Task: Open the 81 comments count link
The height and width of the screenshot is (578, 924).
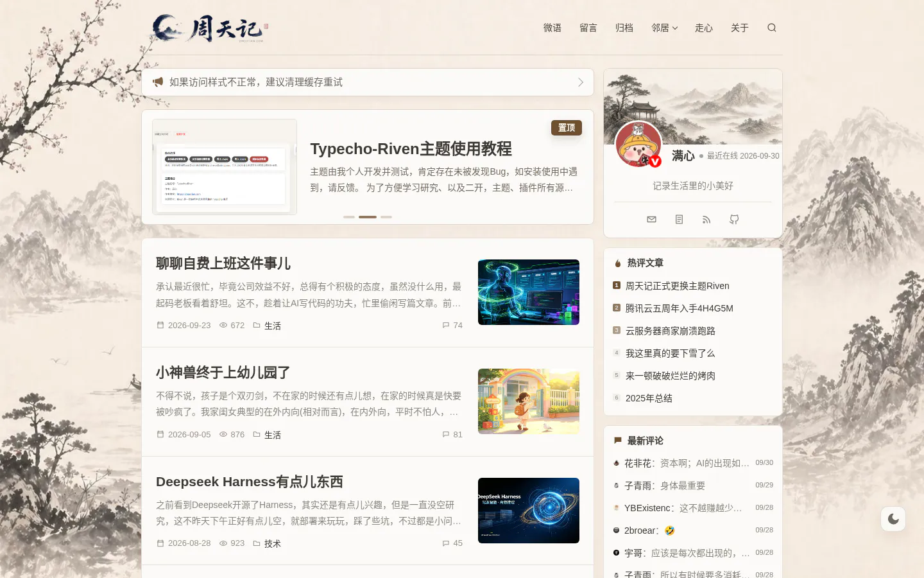Action: (452, 435)
